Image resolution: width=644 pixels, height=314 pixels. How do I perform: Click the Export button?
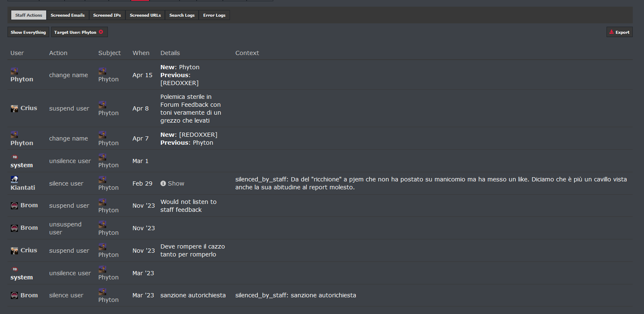click(x=619, y=32)
